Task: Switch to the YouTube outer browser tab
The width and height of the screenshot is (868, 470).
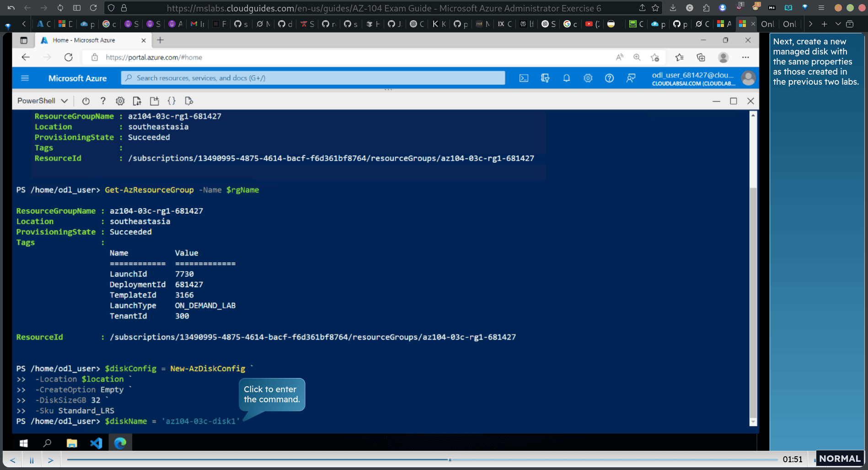Action: coord(592,24)
